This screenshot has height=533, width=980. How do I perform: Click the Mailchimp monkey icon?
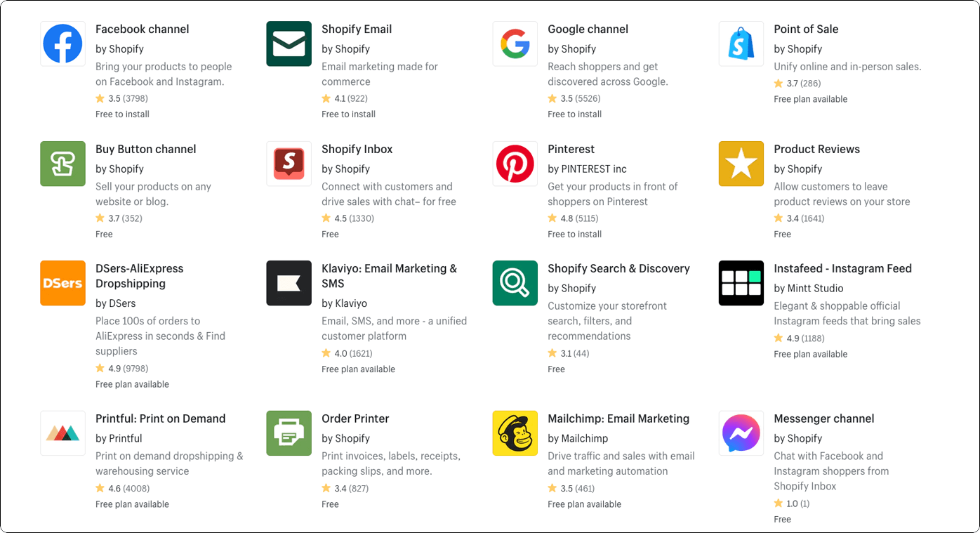515,433
